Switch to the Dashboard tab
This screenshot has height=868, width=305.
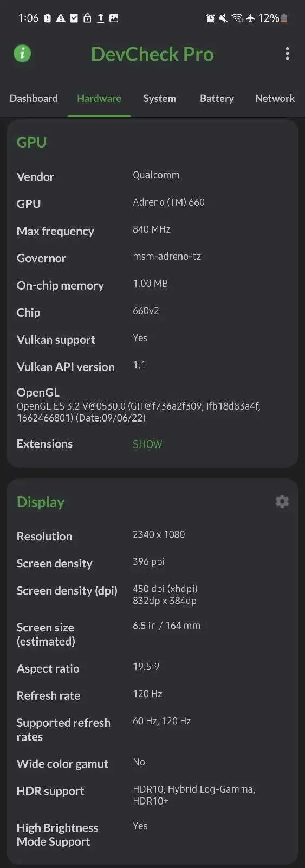[34, 98]
